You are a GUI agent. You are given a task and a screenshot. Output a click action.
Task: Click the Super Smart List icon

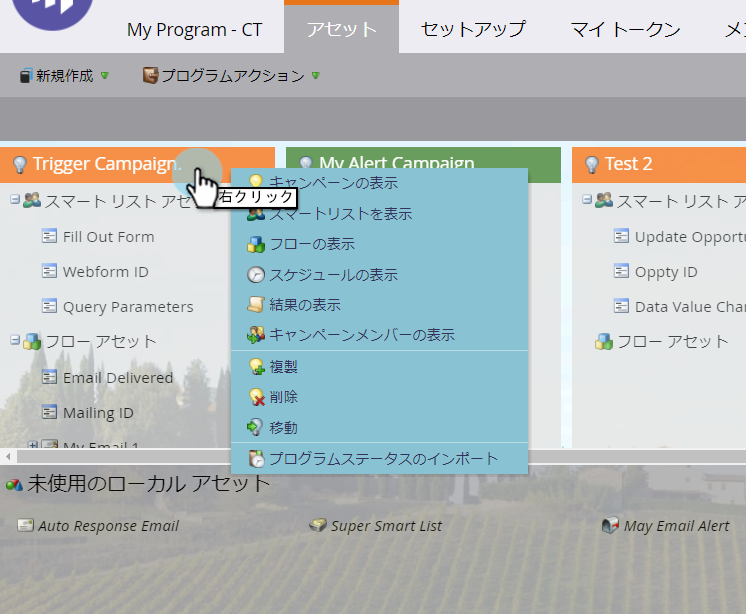pos(318,525)
